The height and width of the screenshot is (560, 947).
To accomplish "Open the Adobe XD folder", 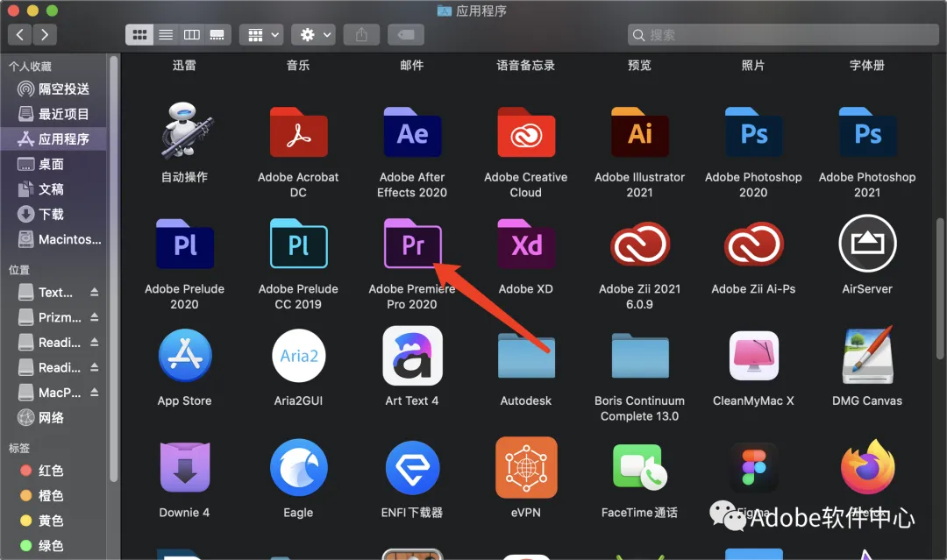I will pos(525,244).
